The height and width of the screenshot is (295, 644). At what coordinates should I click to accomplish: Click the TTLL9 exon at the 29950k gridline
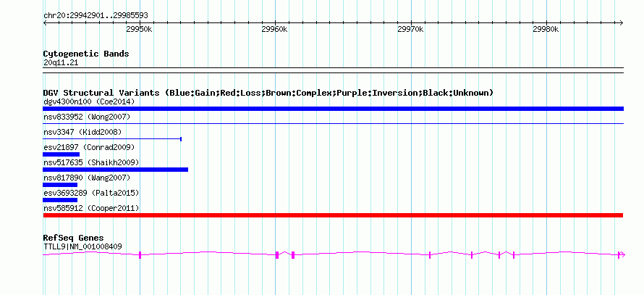(140, 255)
